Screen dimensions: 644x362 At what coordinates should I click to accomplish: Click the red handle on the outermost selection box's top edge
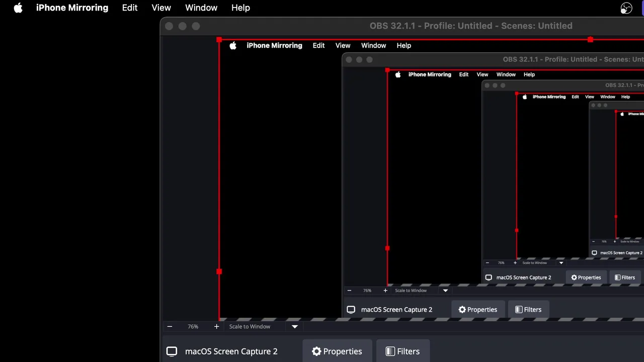click(590, 39)
